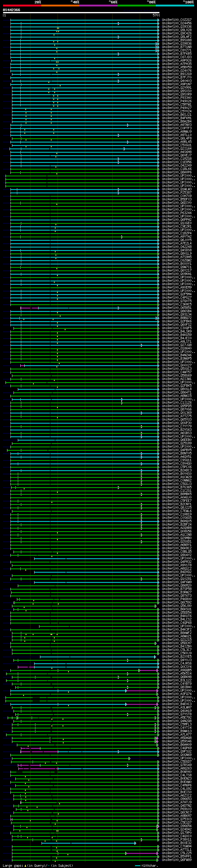
Task: Open hit UniRef100_P93340
Action: (x=177, y=98)
